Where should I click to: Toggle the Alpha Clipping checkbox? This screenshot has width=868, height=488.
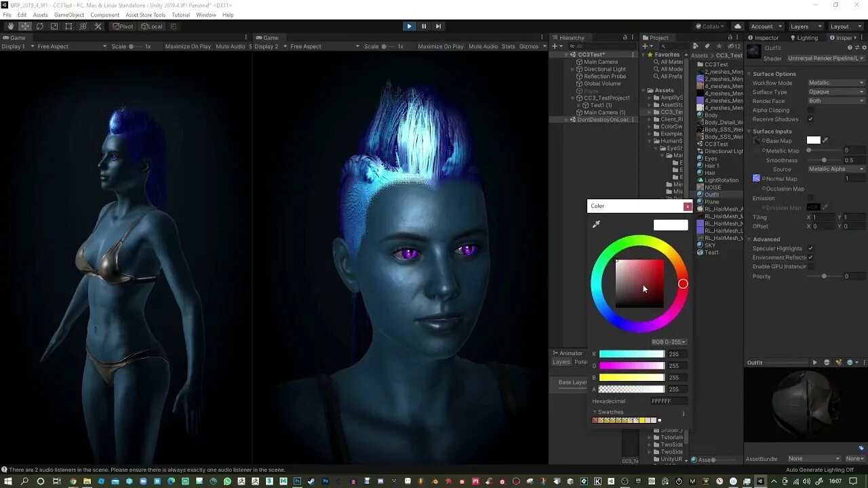810,110
